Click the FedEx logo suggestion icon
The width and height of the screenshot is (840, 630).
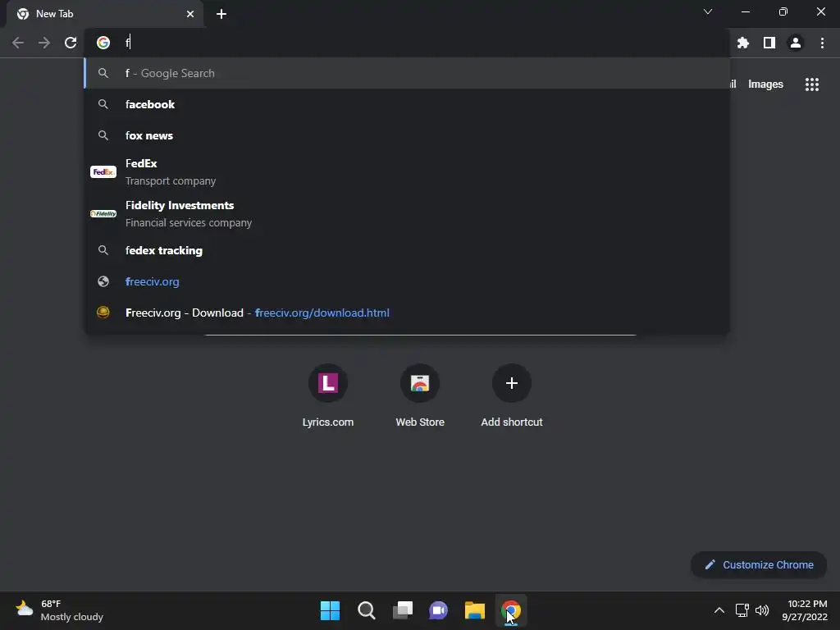point(103,172)
